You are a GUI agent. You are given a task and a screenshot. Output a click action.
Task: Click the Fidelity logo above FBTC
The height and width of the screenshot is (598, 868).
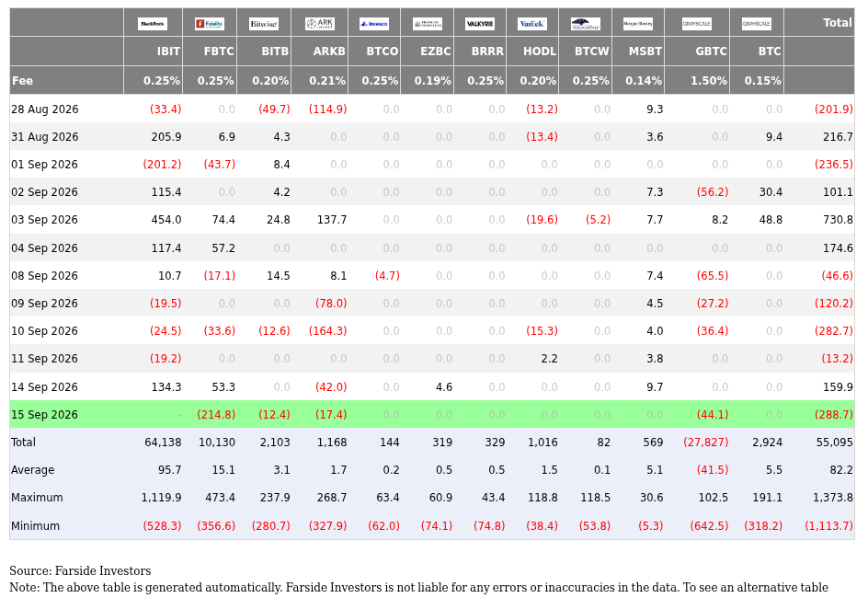(210, 24)
